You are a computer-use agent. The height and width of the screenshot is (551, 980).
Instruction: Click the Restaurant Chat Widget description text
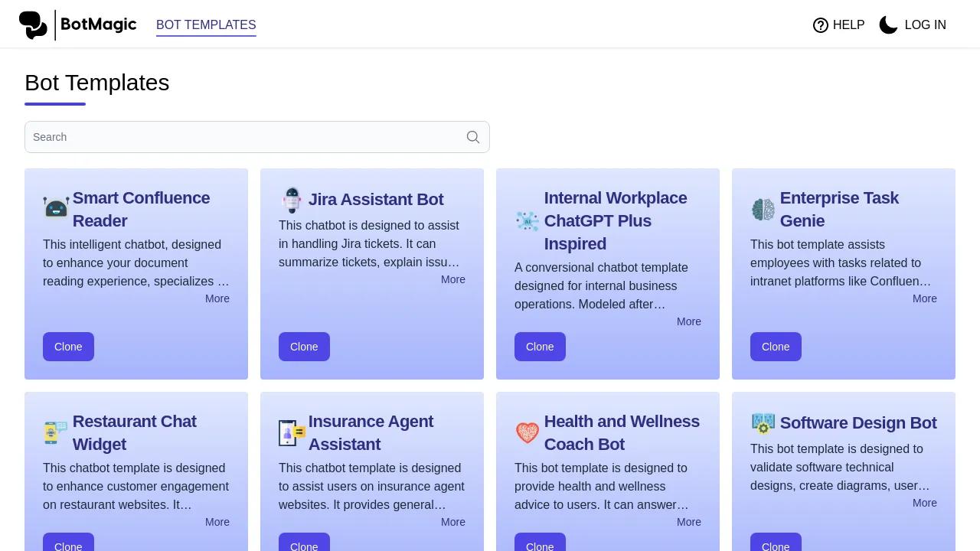(136, 486)
